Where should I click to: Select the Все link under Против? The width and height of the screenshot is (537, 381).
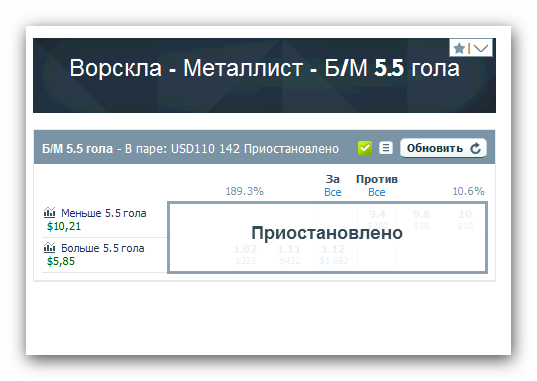[377, 192]
